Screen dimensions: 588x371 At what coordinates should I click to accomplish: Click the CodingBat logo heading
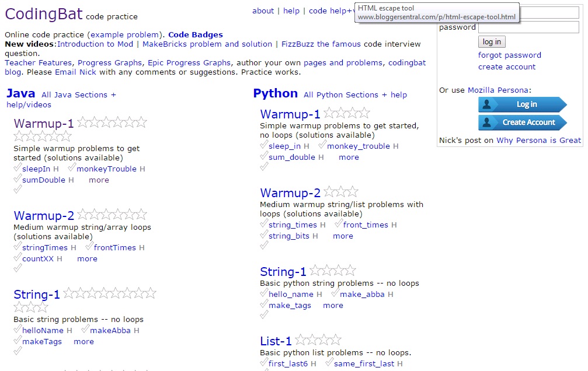43,14
